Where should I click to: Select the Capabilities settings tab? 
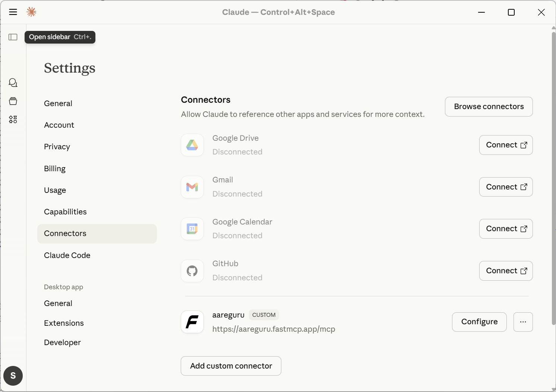[x=65, y=212]
